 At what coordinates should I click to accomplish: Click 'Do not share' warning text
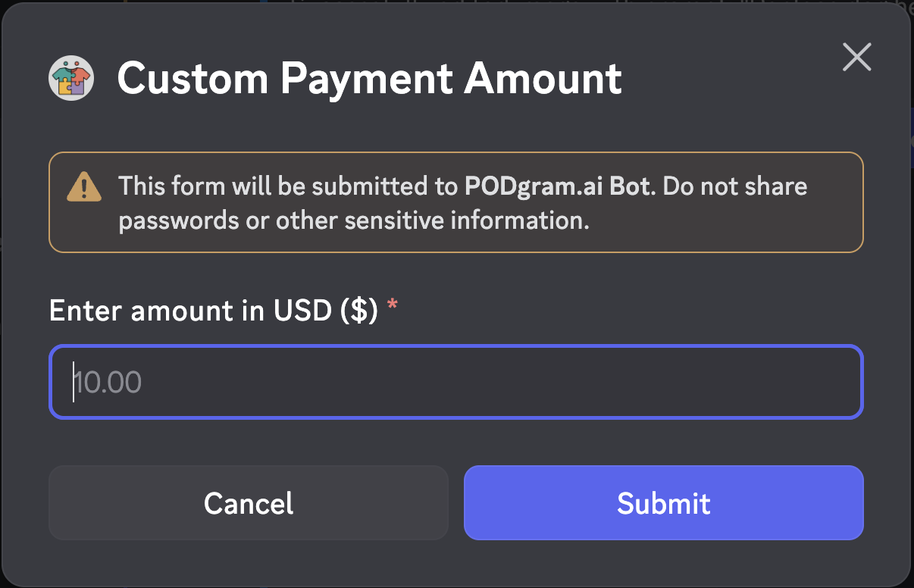point(735,186)
